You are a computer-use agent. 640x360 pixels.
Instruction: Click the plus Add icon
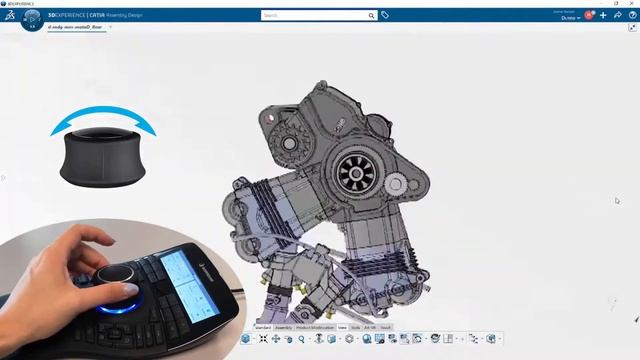pyautogui.click(x=603, y=15)
